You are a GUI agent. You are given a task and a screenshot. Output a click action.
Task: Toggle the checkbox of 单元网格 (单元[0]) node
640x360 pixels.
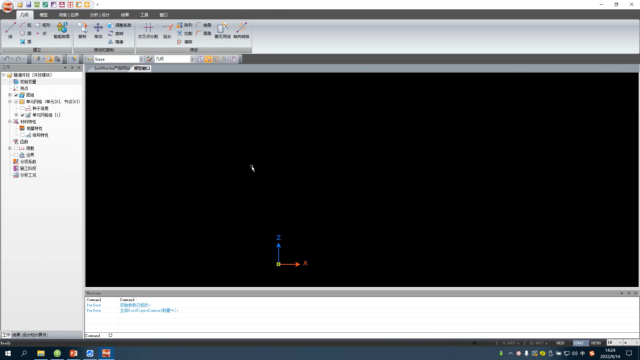(16, 102)
